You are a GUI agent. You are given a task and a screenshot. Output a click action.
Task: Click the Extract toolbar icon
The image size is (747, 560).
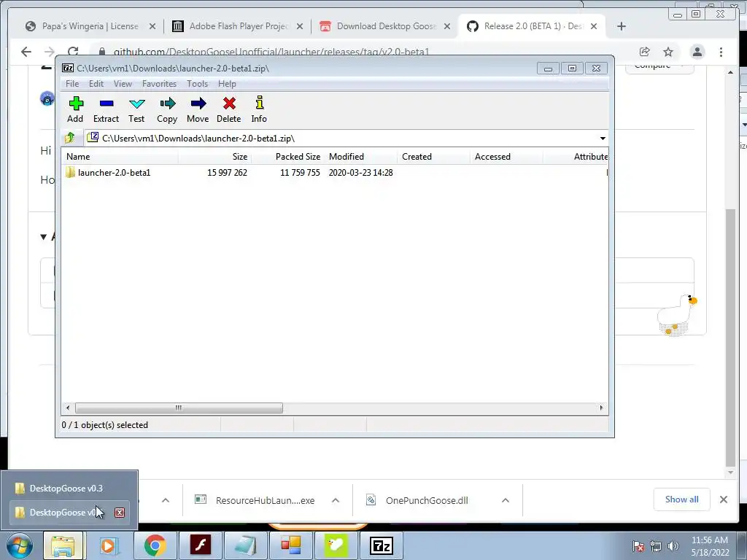pos(106,109)
